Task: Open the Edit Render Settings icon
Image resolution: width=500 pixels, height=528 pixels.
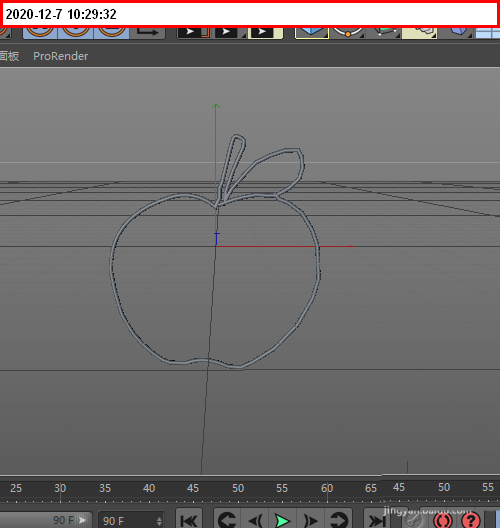Action: pyautogui.click(x=265, y=32)
